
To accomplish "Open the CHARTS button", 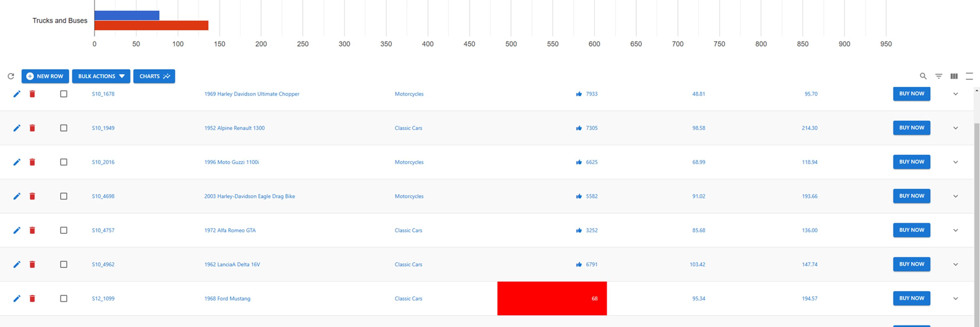I will [x=154, y=76].
